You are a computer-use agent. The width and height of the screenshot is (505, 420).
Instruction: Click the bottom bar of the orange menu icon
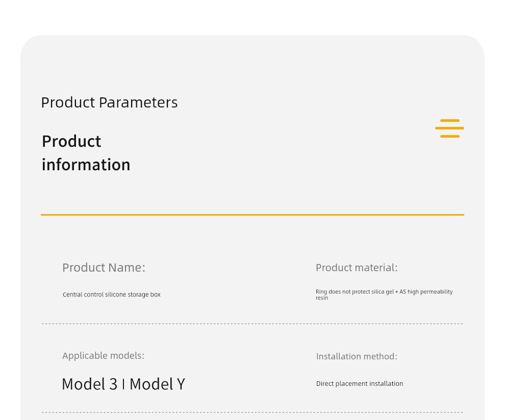[450, 136]
